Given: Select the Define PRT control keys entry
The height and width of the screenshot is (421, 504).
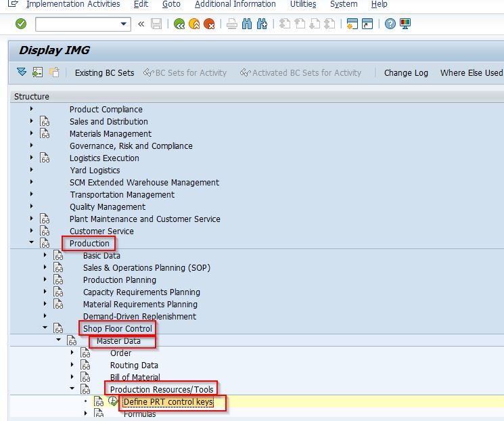Looking at the screenshot, I should coord(168,402).
